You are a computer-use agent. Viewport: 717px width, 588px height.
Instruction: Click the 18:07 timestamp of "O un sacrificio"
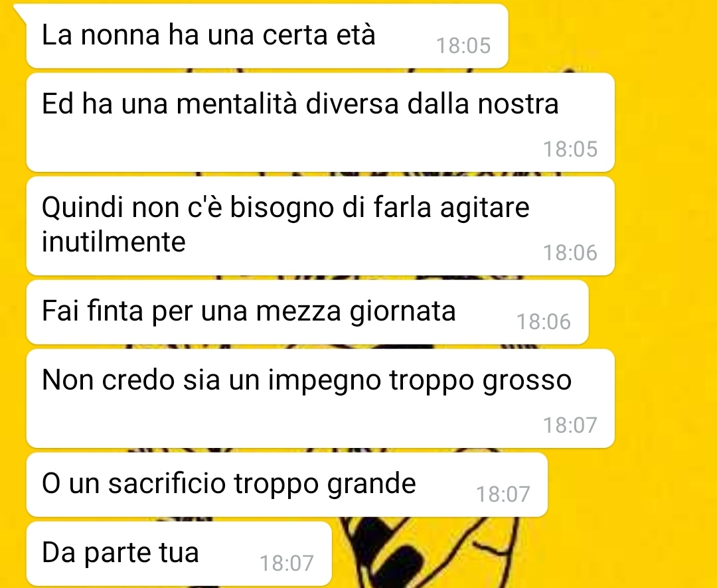[x=503, y=494]
